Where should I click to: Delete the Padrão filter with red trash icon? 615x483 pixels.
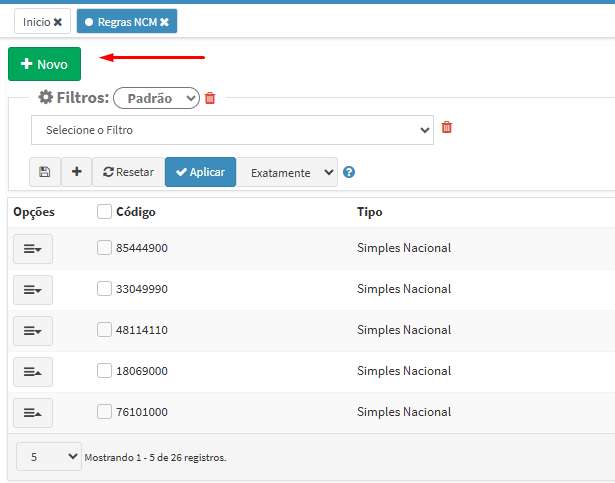click(210, 98)
